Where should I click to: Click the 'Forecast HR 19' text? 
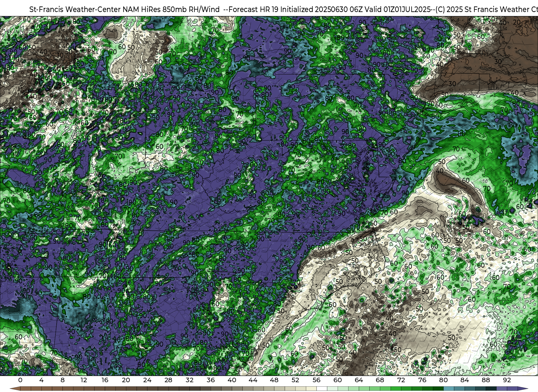tap(253, 9)
